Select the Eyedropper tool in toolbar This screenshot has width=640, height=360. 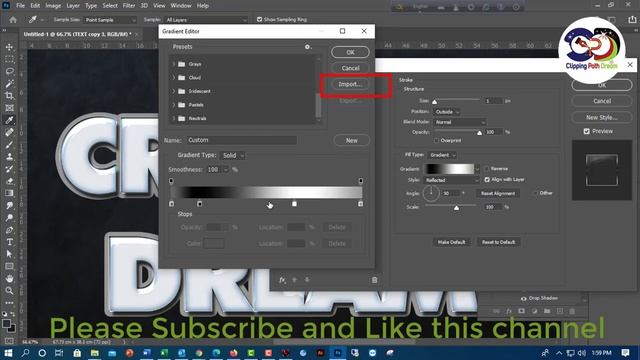pyautogui.click(x=9, y=120)
